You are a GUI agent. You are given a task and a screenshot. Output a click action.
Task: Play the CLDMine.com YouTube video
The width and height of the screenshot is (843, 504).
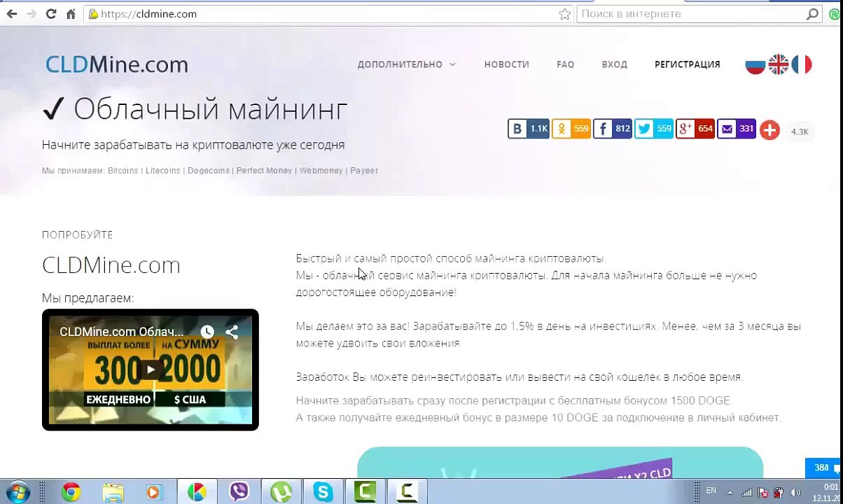151,370
